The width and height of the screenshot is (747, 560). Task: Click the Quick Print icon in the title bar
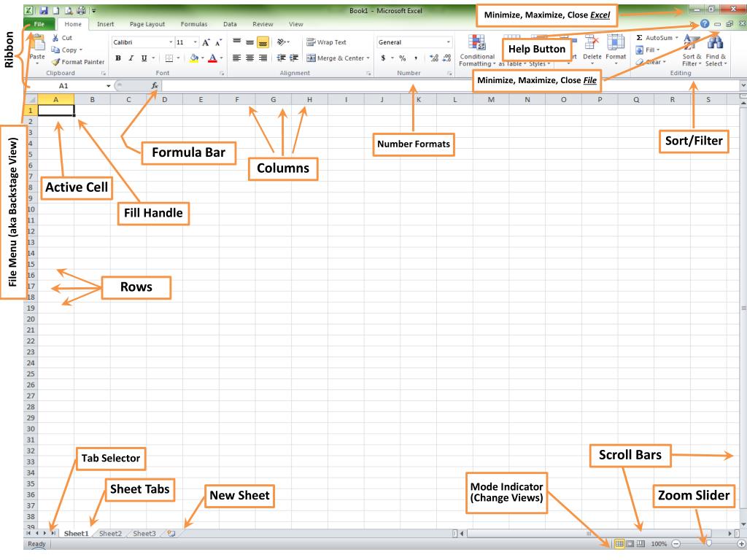[81, 10]
